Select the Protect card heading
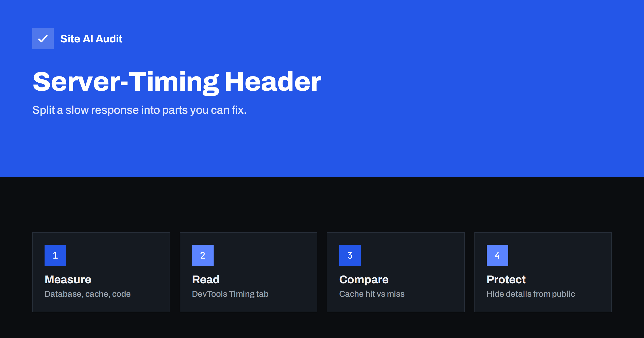This screenshot has width=644, height=338. pos(506,280)
